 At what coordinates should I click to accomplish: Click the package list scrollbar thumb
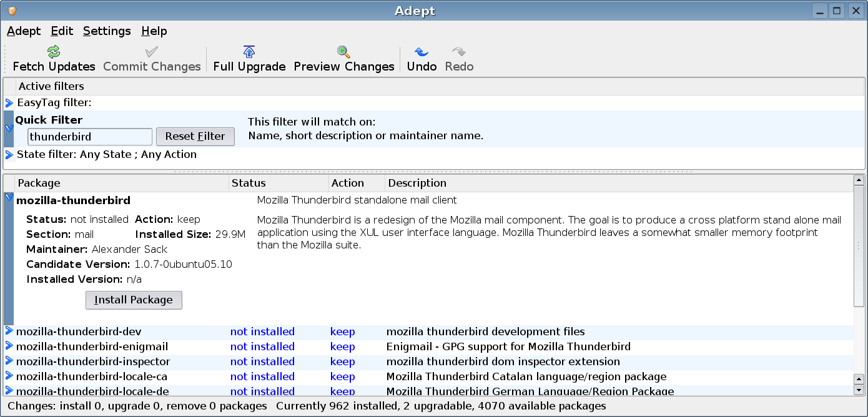(859, 246)
